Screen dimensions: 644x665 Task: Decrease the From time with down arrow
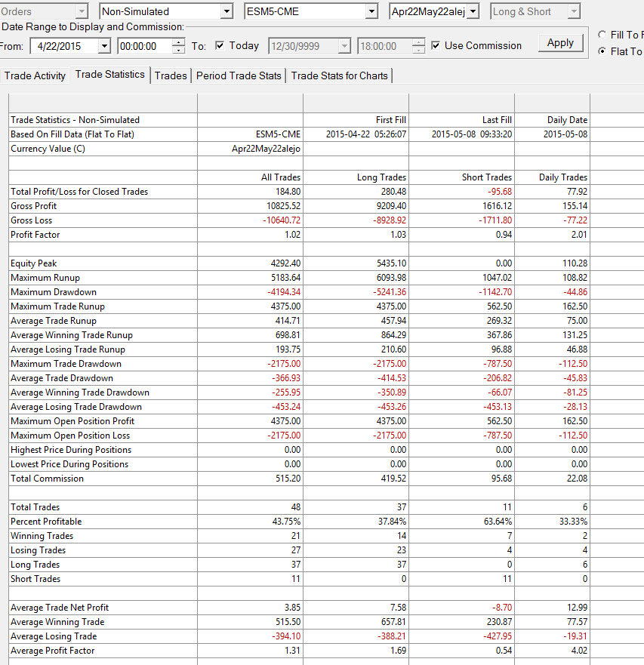tap(179, 50)
